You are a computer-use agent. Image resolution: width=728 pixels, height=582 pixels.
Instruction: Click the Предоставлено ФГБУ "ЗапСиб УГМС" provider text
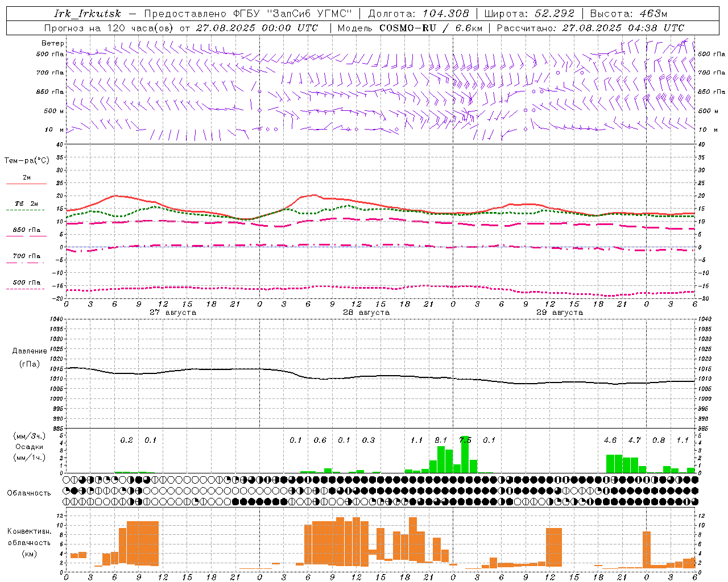point(248,14)
